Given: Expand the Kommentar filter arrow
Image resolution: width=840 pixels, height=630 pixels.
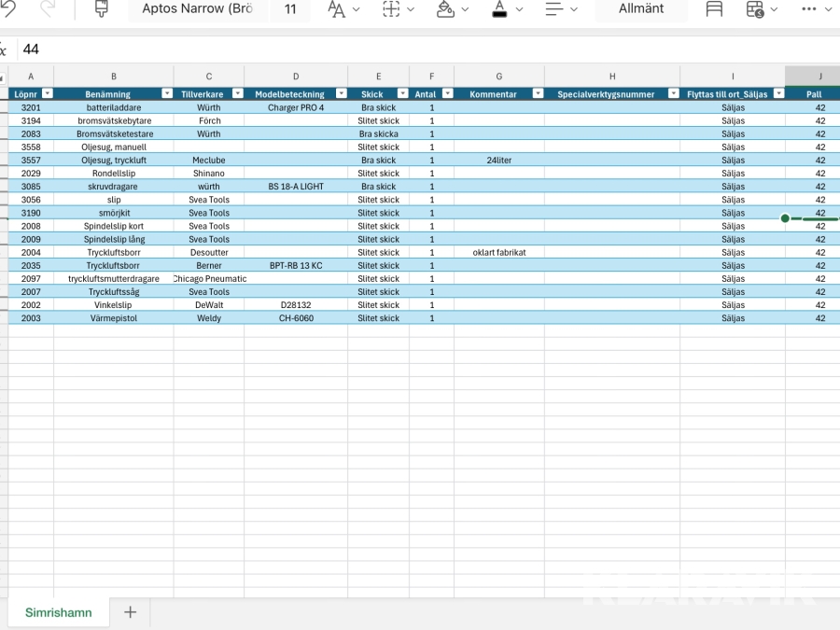Looking at the screenshot, I should point(537,94).
